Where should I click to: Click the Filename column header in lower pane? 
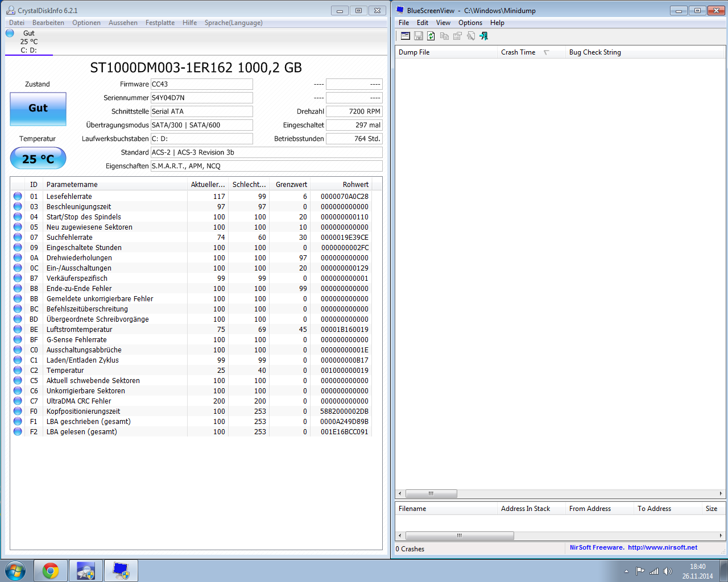(446, 509)
